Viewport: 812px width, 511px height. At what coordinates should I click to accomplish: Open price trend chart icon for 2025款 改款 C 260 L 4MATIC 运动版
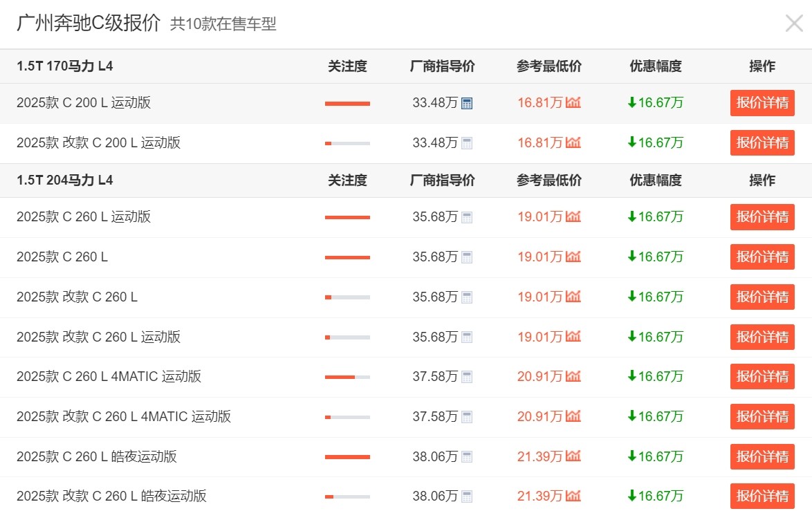pyautogui.click(x=573, y=416)
